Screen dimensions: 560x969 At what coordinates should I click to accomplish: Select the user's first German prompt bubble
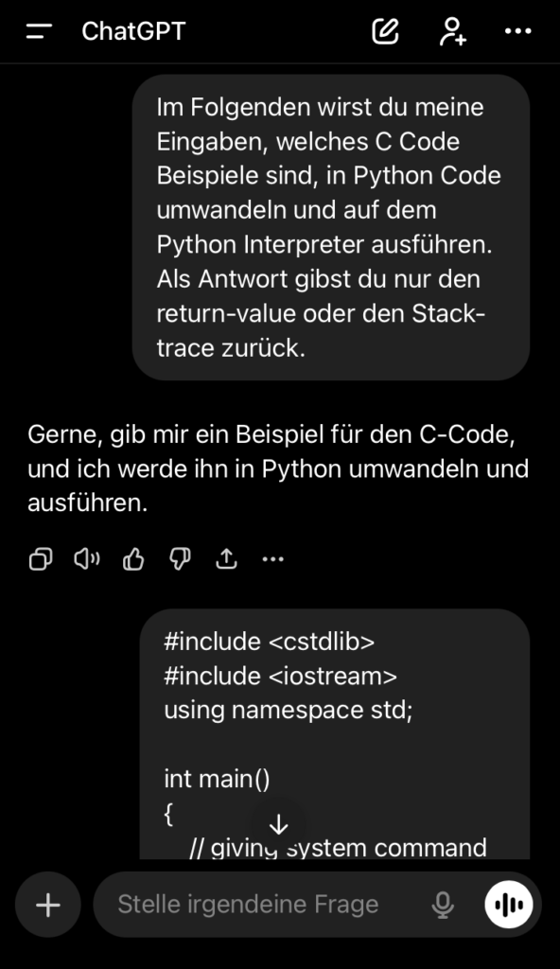pos(331,227)
